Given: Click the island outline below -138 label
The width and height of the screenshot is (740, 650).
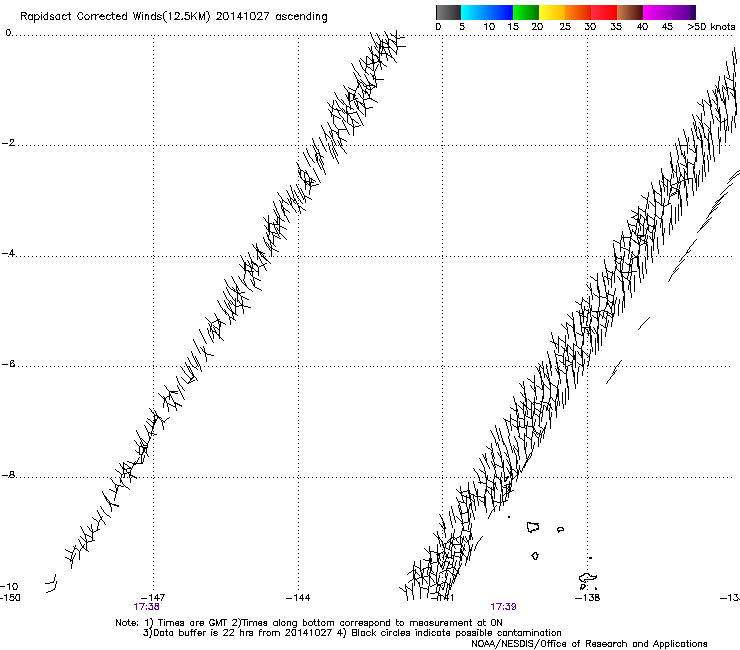Looking at the screenshot, I should pos(588,578).
